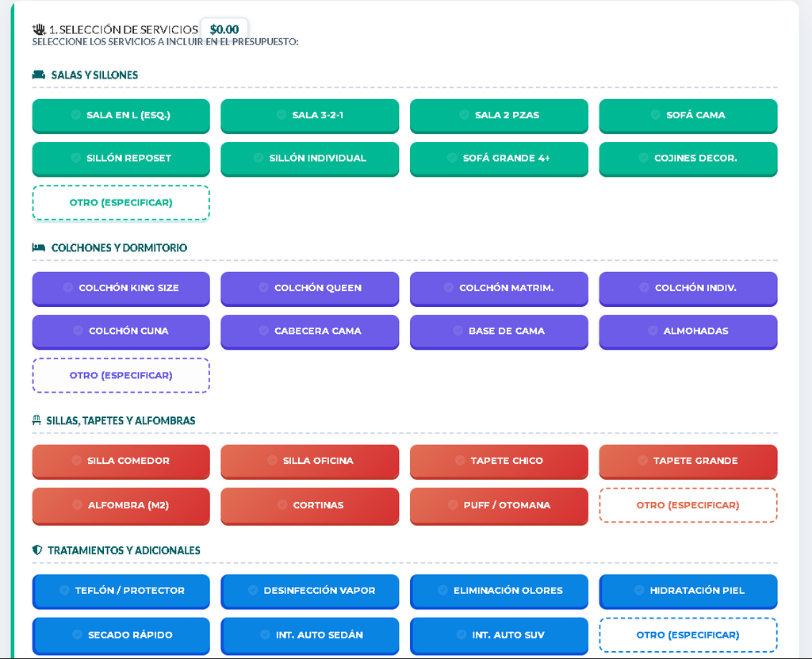
Task: Click the bed icon beside Colchones y Dormitorio
Action: pyautogui.click(x=38, y=248)
